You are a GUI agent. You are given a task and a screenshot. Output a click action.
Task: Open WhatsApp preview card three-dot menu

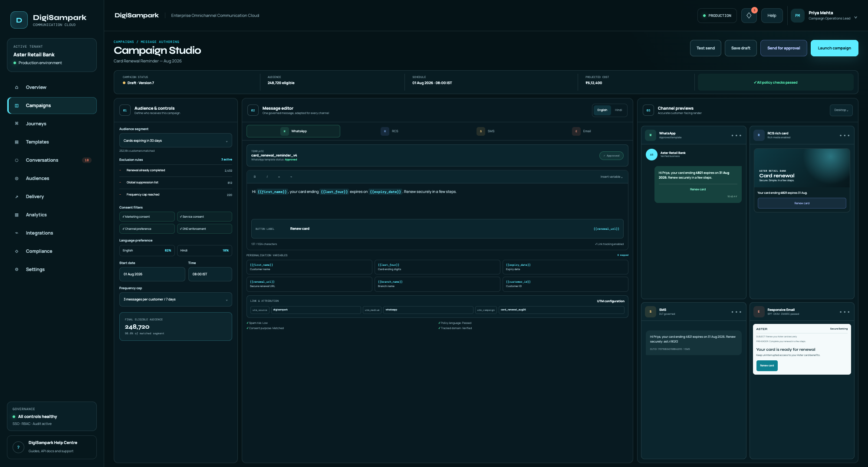pos(736,136)
